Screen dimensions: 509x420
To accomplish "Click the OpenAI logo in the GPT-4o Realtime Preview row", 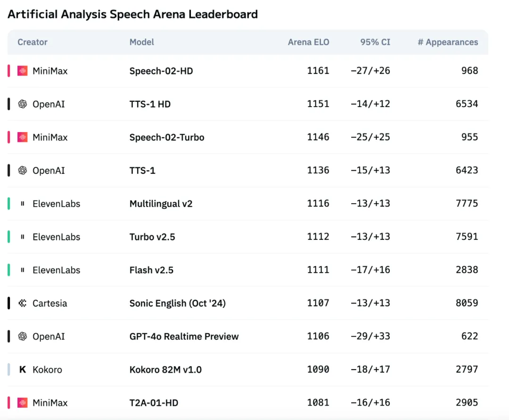I will (23, 337).
